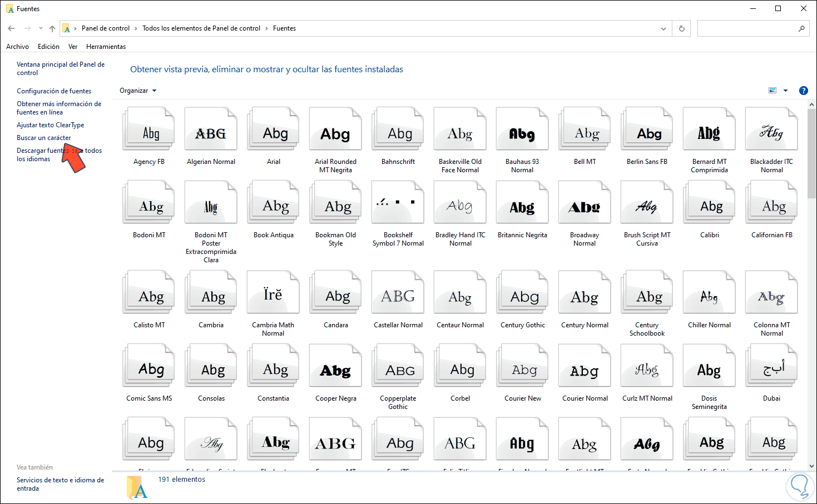Click the Britannic Negrita font icon
The width and height of the screenshot is (817, 504).
[522, 202]
